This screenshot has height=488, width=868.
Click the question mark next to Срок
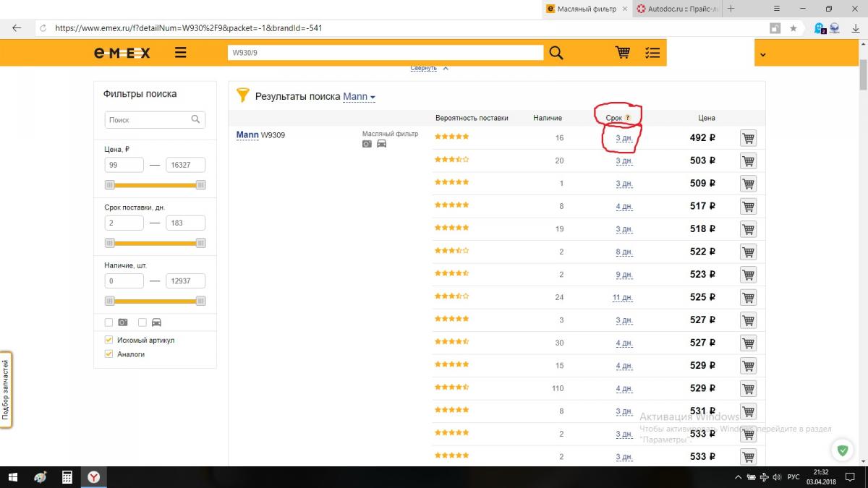tap(627, 118)
